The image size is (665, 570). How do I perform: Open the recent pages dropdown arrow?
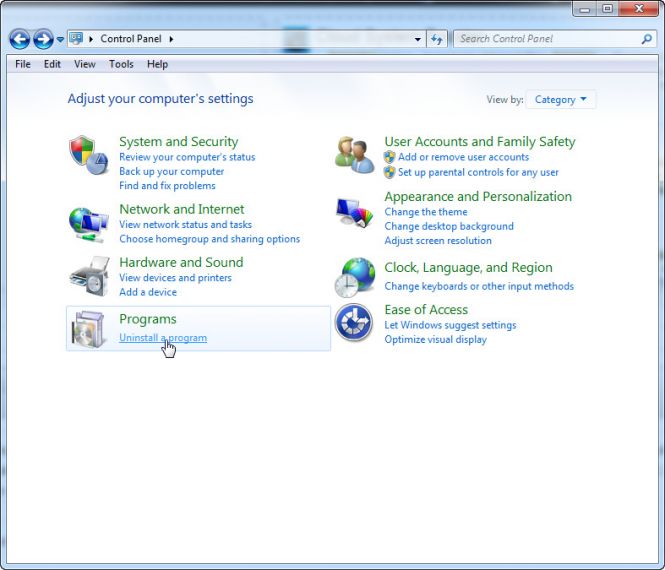point(60,39)
